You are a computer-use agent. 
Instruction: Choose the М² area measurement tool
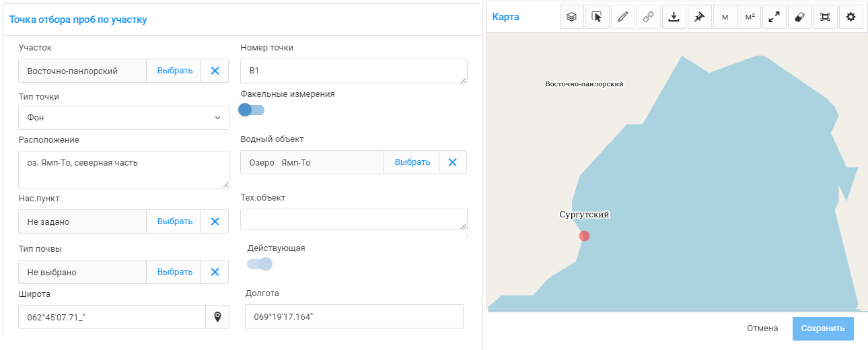[749, 17]
